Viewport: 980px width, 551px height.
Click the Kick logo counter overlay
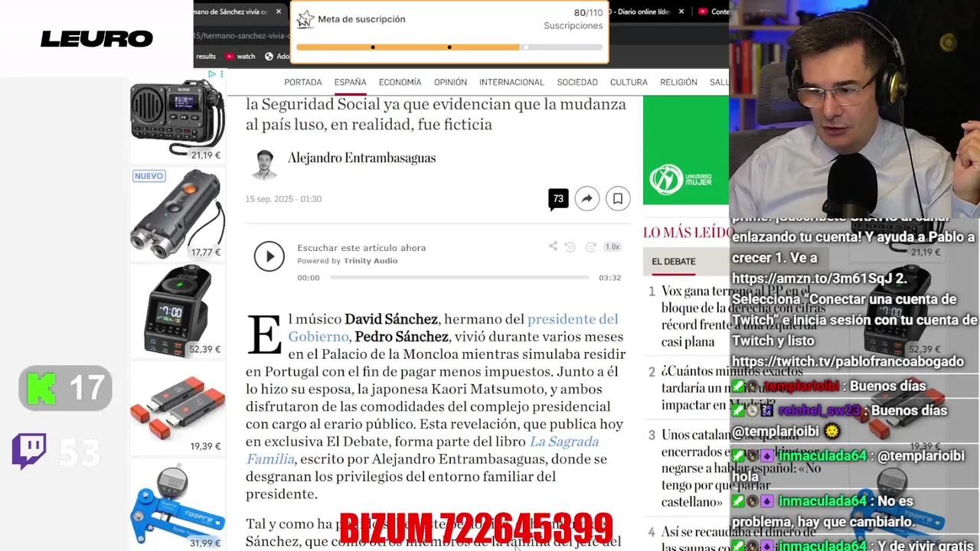(66, 388)
